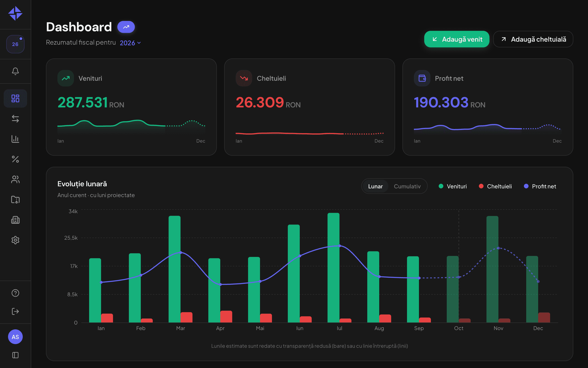Open the transactions arrows icon in sidebar
Image resolution: width=588 pixels, height=368 pixels.
(15, 118)
